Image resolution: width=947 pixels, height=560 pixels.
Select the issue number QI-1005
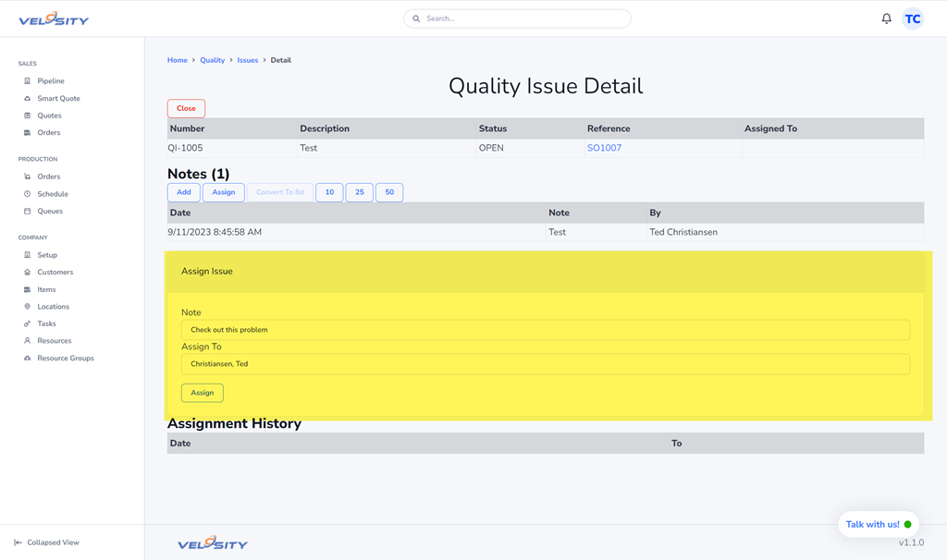[x=185, y=148]
